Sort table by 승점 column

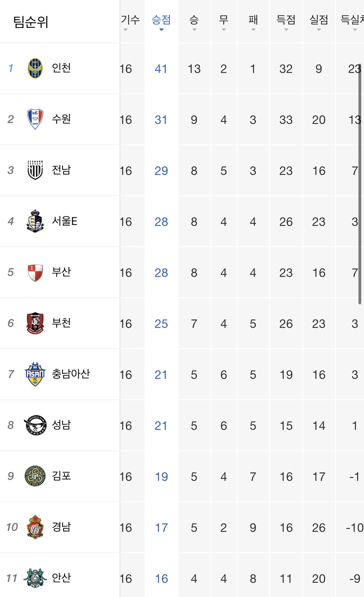[161, 22]
